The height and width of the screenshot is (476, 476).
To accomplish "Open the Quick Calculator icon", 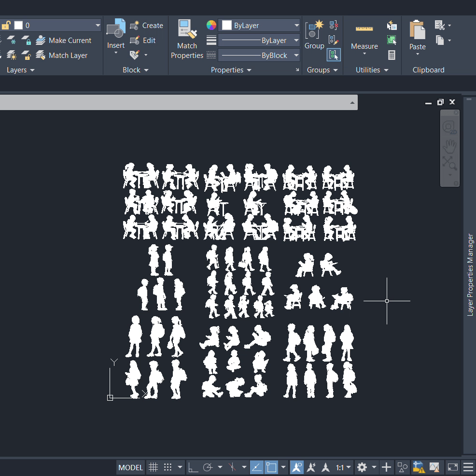I will pos(392,55).
